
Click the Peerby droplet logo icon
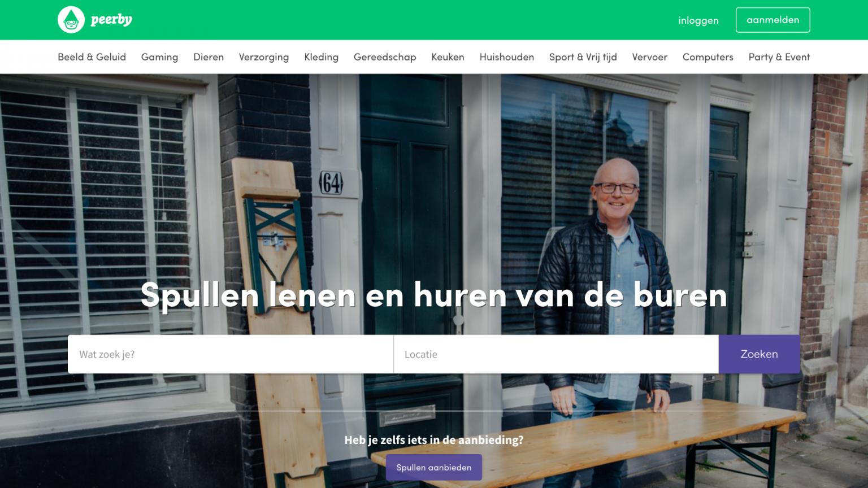click(x=71, y=20)
